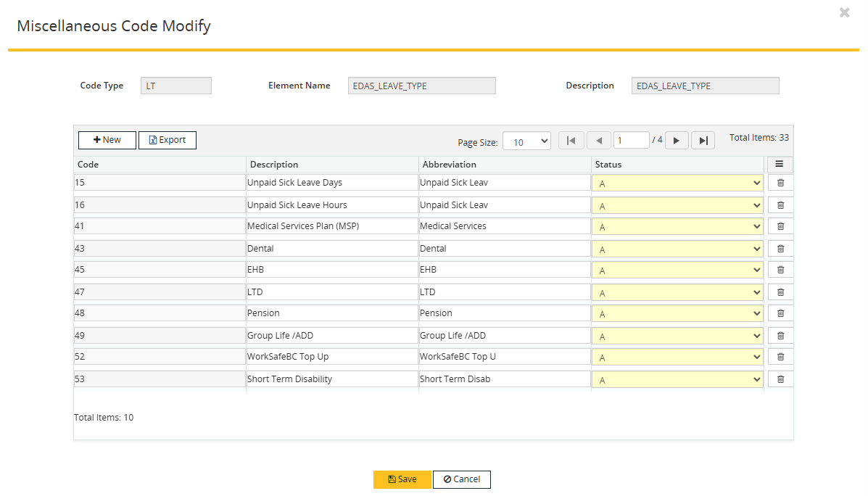Click inside the page number input field
The width and height of the screenshot is (868, 496).
(631, 139)
